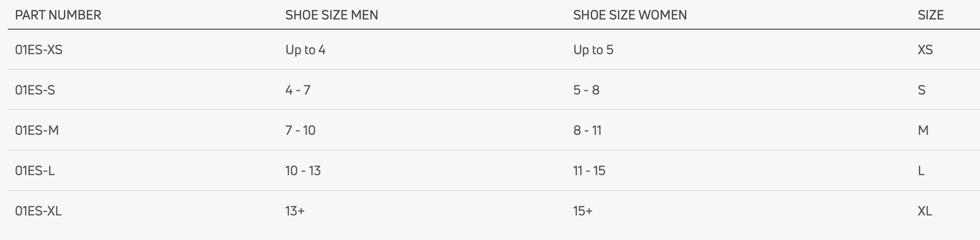Image resolution: width=980 pixels, height=240 pixels.
Task: Click the men's "13+" size cell
Action: [295, 211]
